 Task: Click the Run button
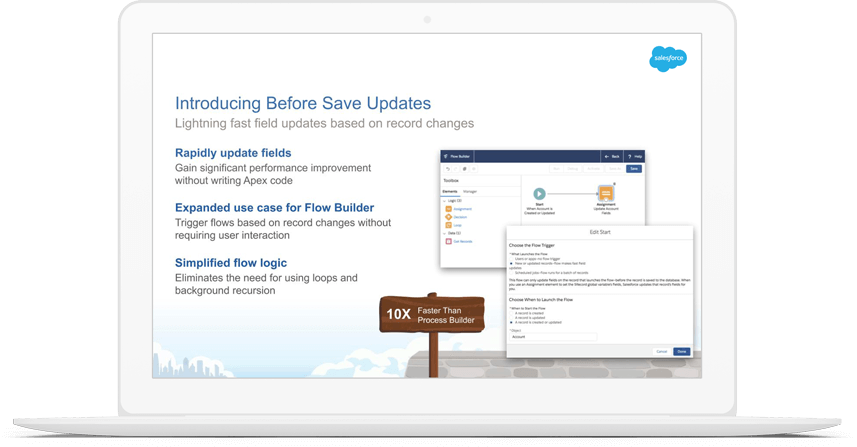pyautogui.click(x=556, y=169)
